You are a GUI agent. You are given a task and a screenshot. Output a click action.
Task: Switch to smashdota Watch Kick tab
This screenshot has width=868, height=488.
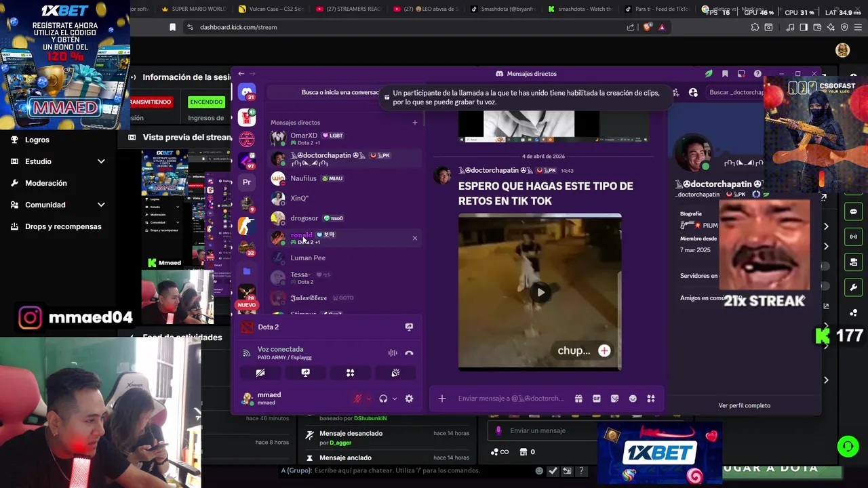pyautogui.click(x=580, y=9)
